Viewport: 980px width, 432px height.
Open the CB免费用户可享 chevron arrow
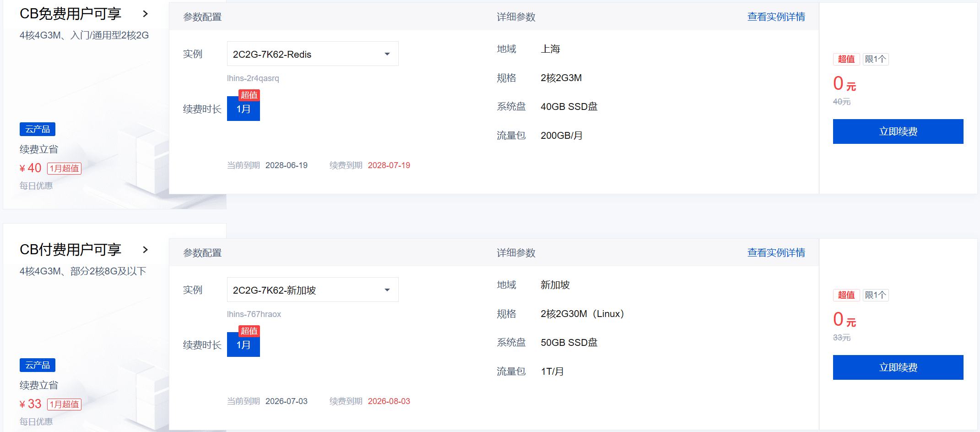pos(145,14)
